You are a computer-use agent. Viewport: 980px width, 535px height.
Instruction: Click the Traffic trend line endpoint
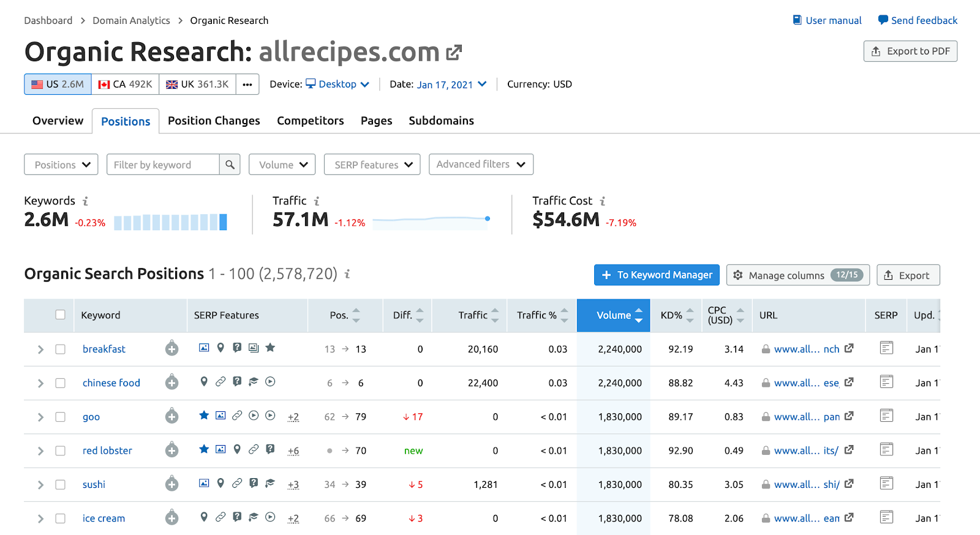pyautogui.click(x=488, y=219)
